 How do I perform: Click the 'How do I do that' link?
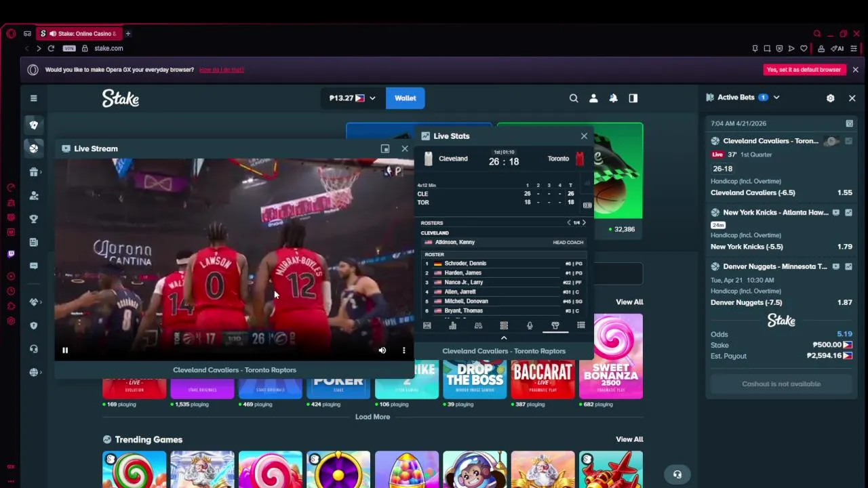(221, 70)
